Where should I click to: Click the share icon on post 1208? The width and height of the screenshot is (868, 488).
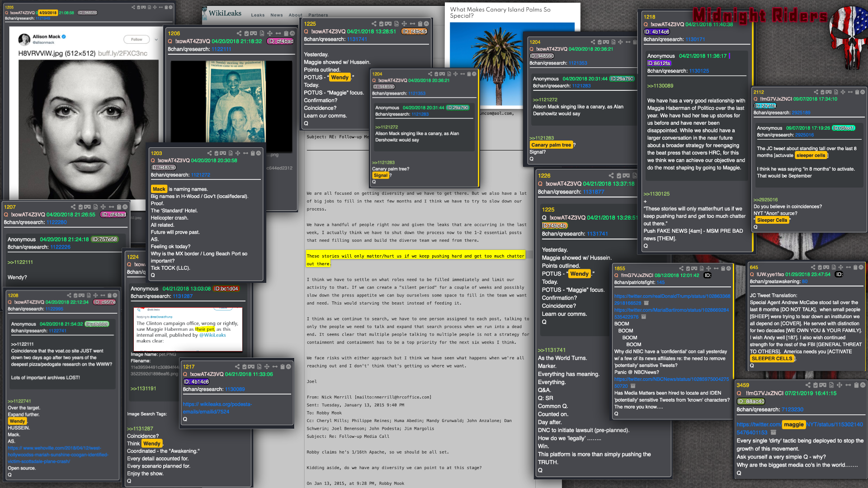69,295
